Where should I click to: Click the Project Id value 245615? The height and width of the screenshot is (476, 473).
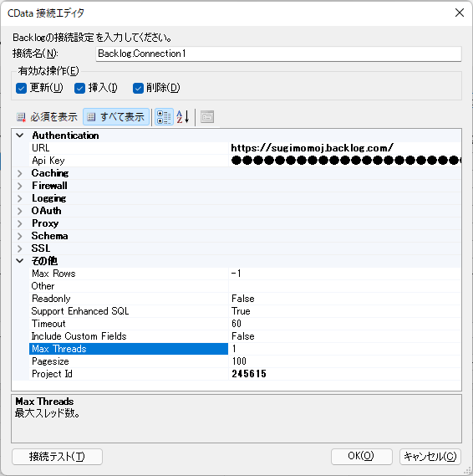(x=345, y=374)
